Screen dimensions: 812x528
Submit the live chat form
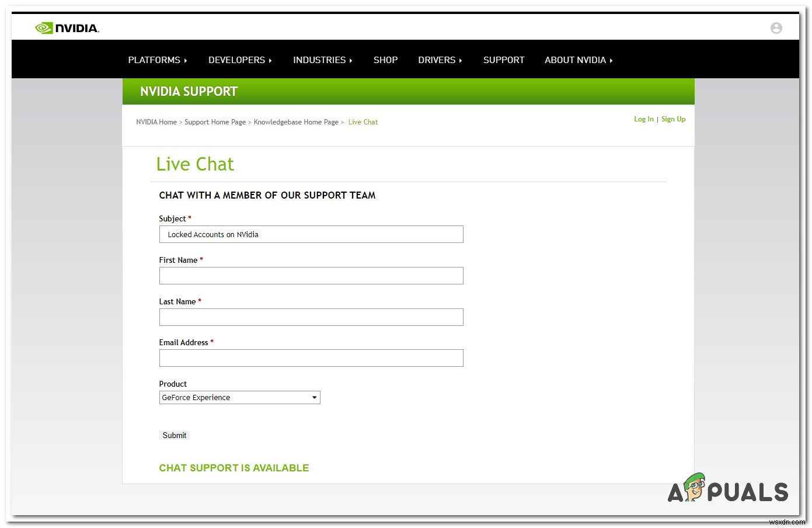tap(175, 435)
